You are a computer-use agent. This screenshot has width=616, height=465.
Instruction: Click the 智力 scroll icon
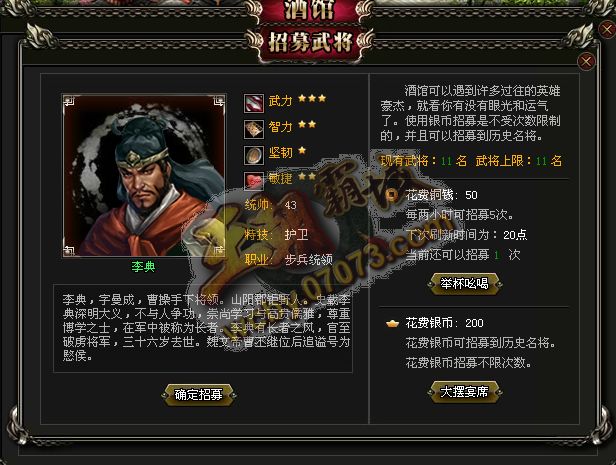coord(254,129)
